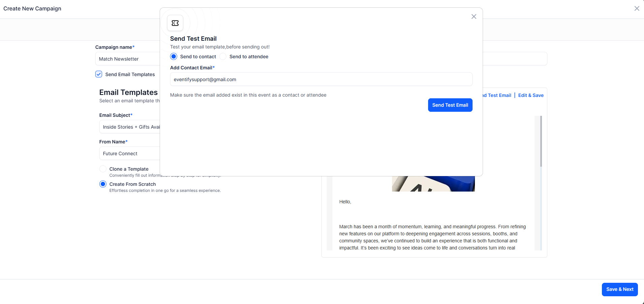644x304 pixels.
Task: Choose the Clone a Template option
Action: coord(103,169)
